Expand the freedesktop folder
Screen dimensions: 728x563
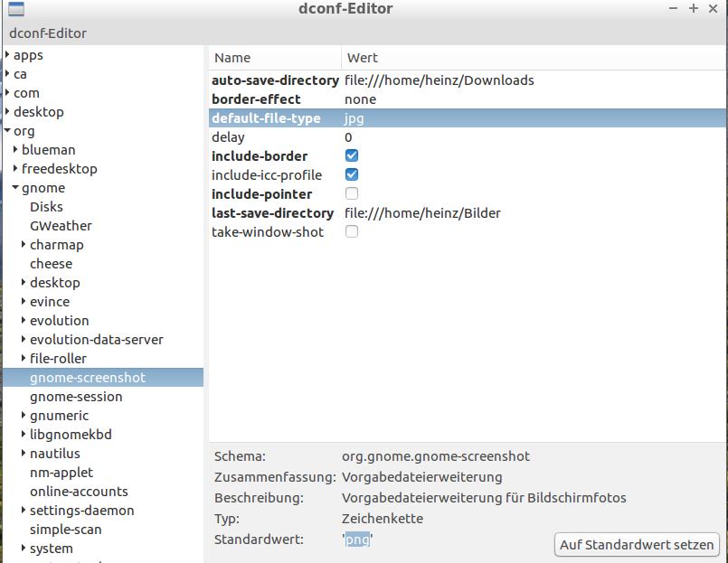click(x=15, y=168)
